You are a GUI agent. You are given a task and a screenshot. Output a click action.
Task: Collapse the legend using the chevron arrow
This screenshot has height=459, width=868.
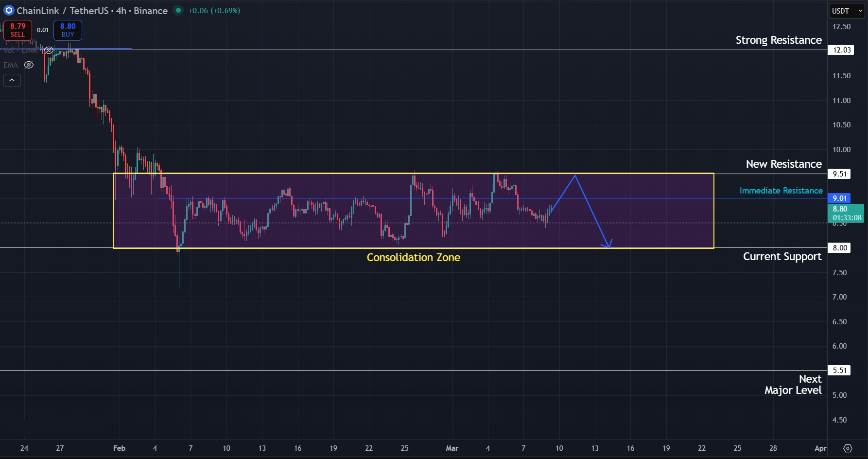[x=12, y=80]
